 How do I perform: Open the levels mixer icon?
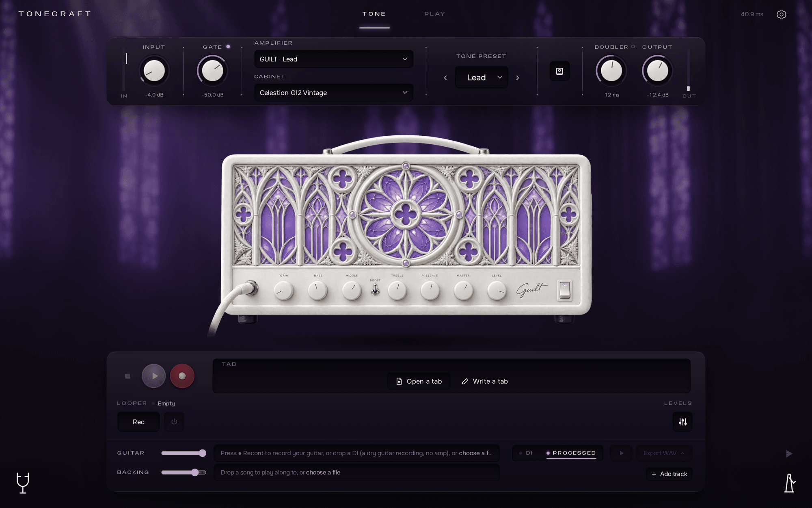[x=682, y=422]
